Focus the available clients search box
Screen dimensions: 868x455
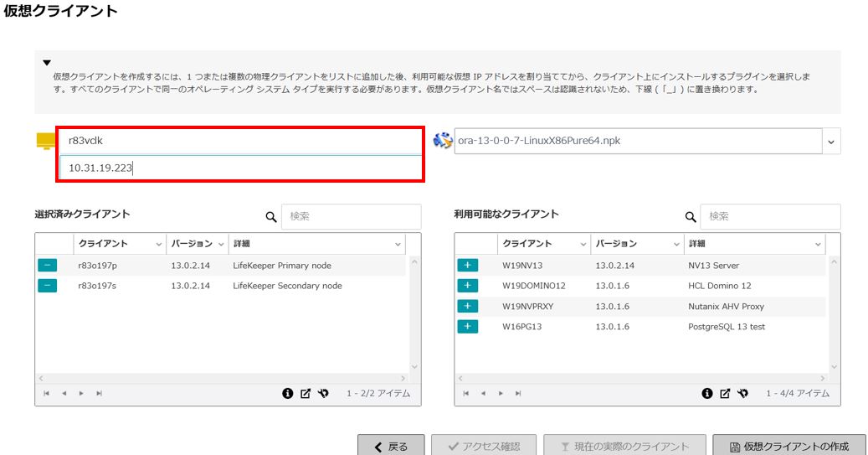[770, 216]
